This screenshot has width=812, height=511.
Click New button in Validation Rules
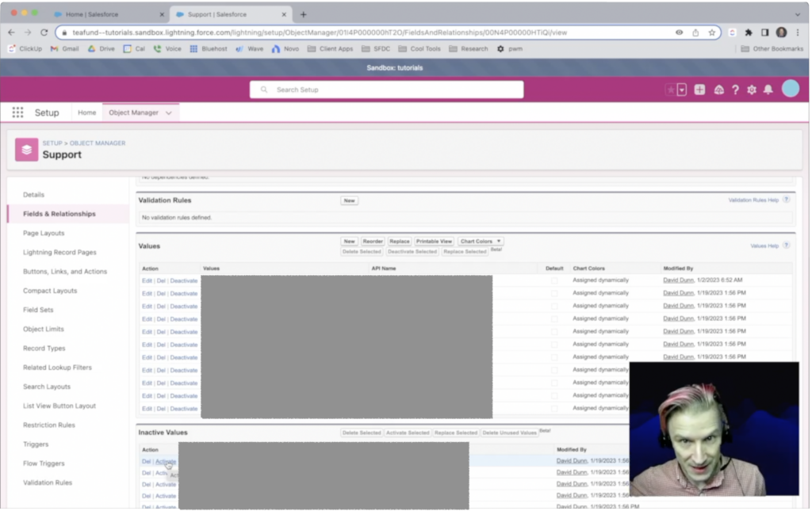(350, 200)
